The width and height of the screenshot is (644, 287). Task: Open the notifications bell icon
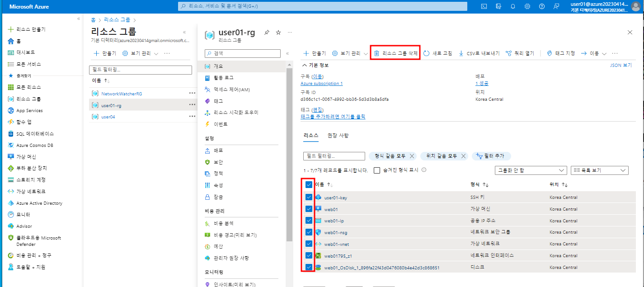coord(513,6)
